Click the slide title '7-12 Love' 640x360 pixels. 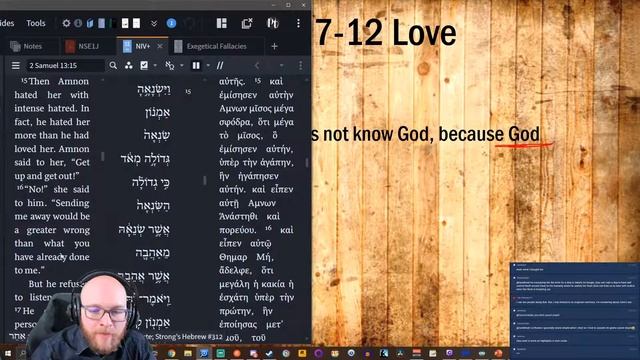[386, 33]
